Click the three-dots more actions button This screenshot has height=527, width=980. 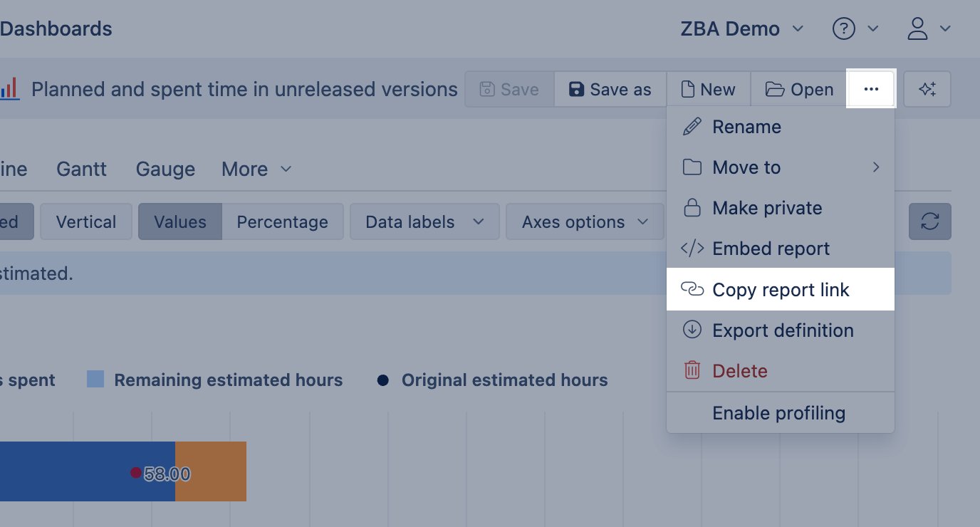[x=870, y=89]
